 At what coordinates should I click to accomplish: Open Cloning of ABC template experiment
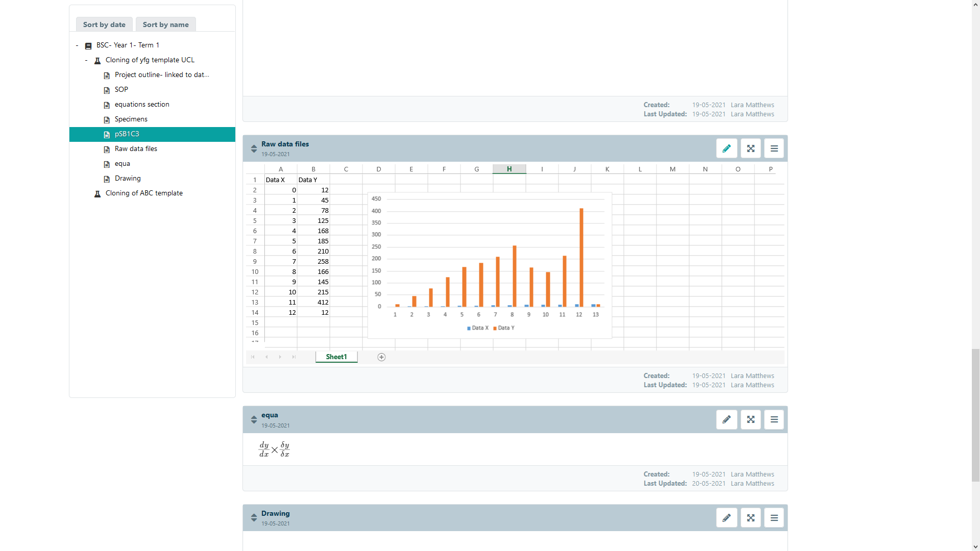pyautogui.click(x=144, y=193)
